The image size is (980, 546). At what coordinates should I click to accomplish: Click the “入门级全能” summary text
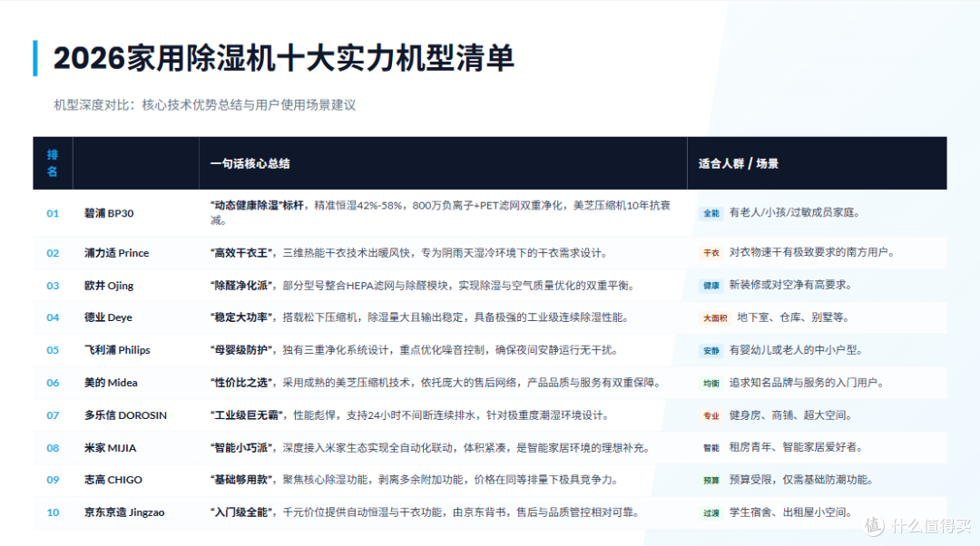click(241, 512)
